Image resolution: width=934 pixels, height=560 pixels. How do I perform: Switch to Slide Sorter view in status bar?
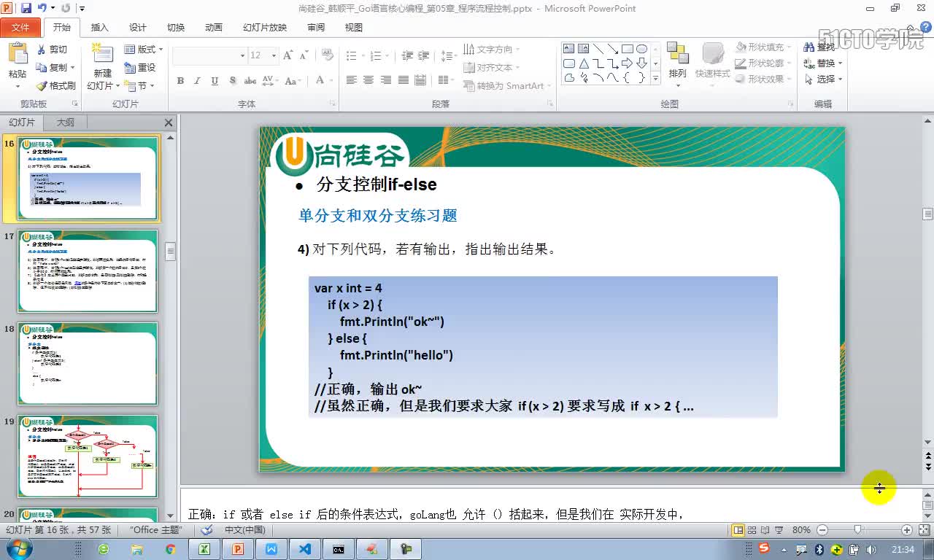point(752,530)
